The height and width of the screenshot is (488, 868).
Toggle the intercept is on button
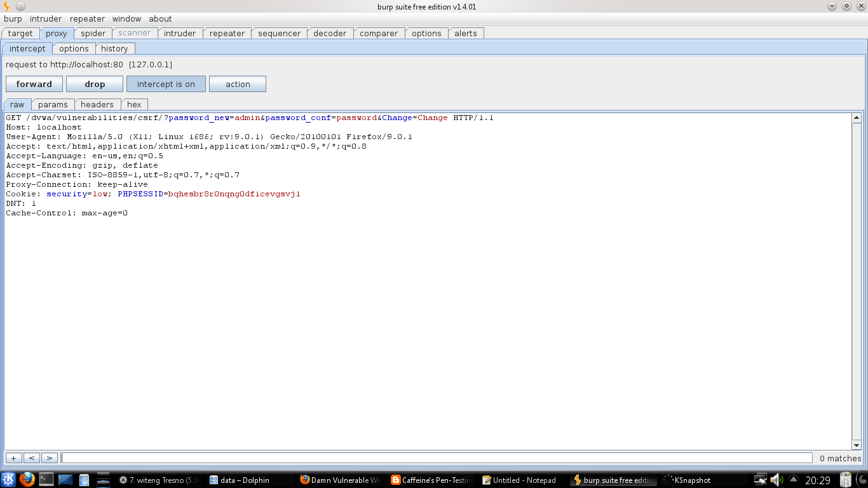[x=166, y=84]
